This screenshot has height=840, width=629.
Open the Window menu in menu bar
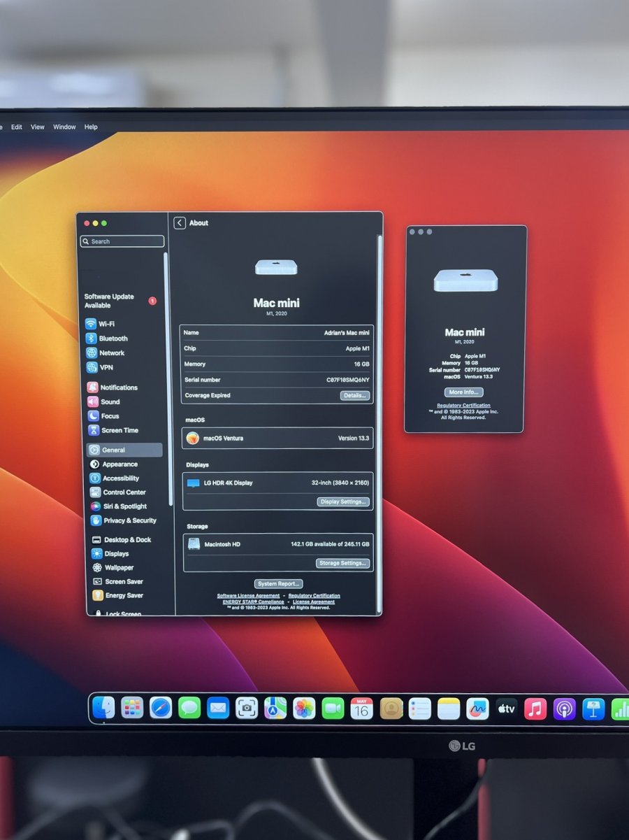[64, 127]
